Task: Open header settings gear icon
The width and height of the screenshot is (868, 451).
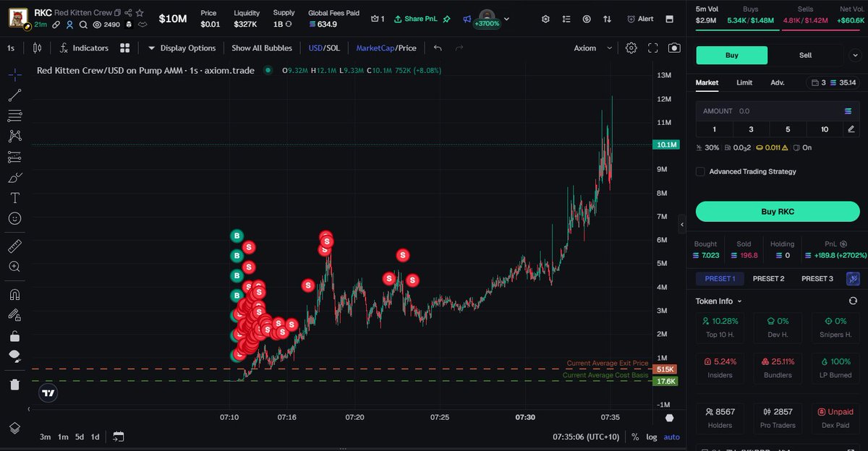Action: pos(545,19)
